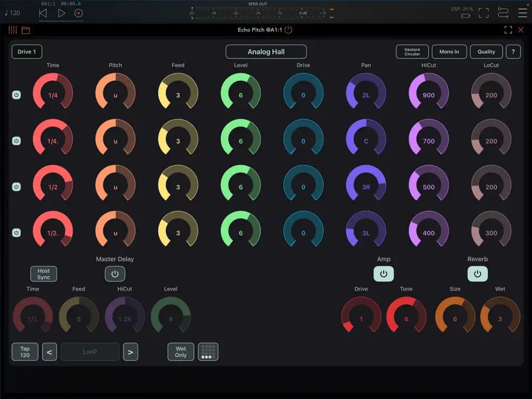Screen dimensions: 532x399
Task: Open the routing icon in top bar
Action: (x=503, y=13)
